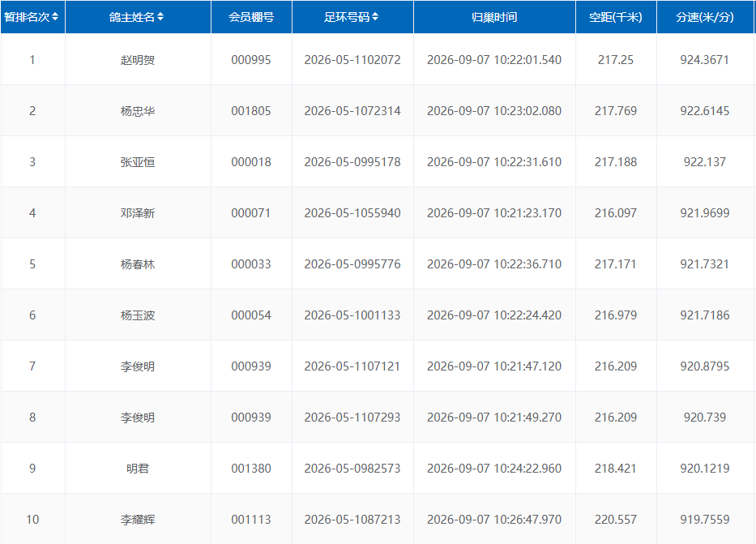Click owner name 李耀辉 in row 10

coord(138,520)
